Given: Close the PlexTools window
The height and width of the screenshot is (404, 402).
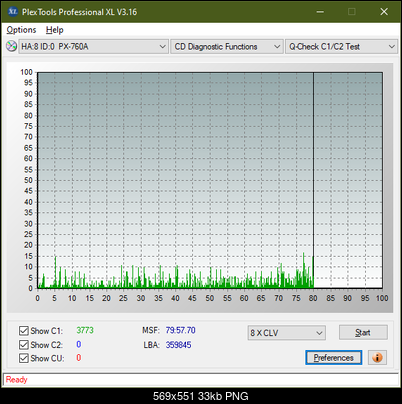Looking at the screenshot, I should click(384, 12).
